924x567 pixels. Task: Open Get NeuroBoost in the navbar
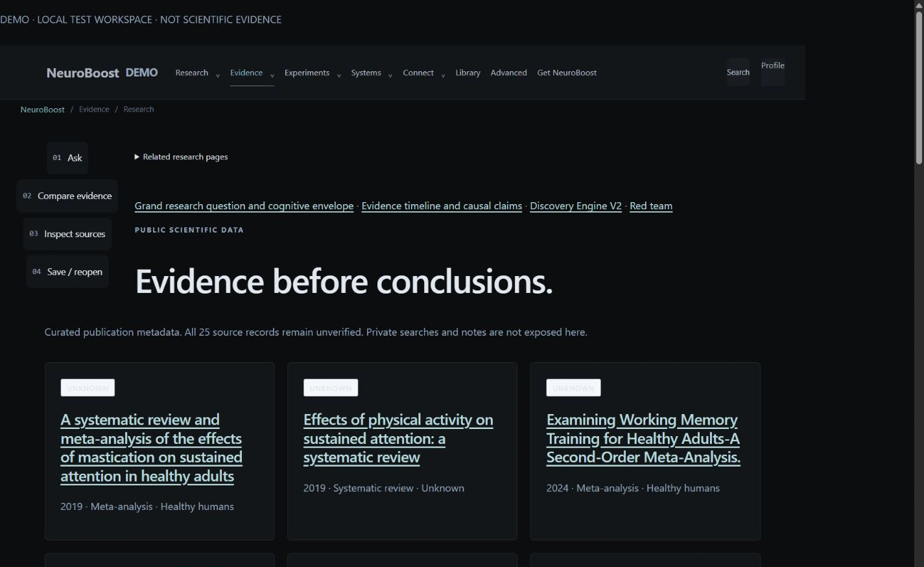(x=567, y=73)
